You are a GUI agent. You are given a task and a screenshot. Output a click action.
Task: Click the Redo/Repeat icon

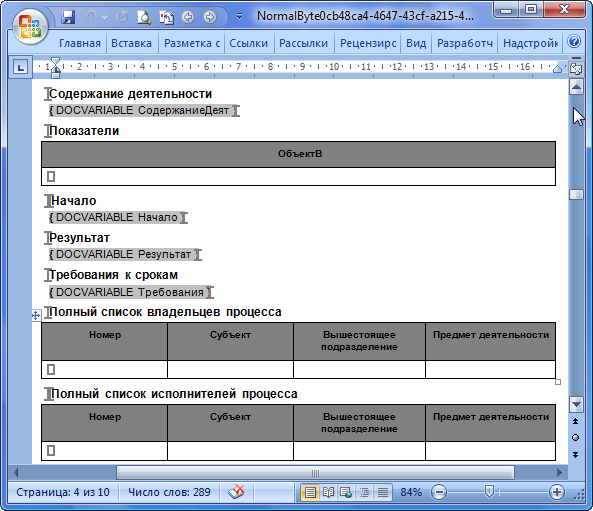[x=122, y=17]
